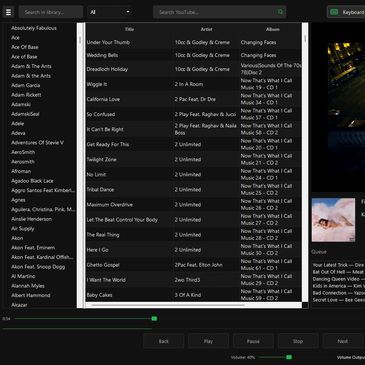Select 'Akon Feat. Eminem' artist
365x365 pixels.
pyautogui.click(x=33, y=248)
